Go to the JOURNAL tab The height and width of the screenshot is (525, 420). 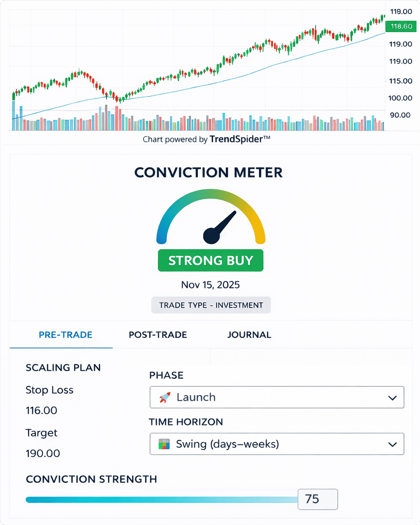pos(249,335)
